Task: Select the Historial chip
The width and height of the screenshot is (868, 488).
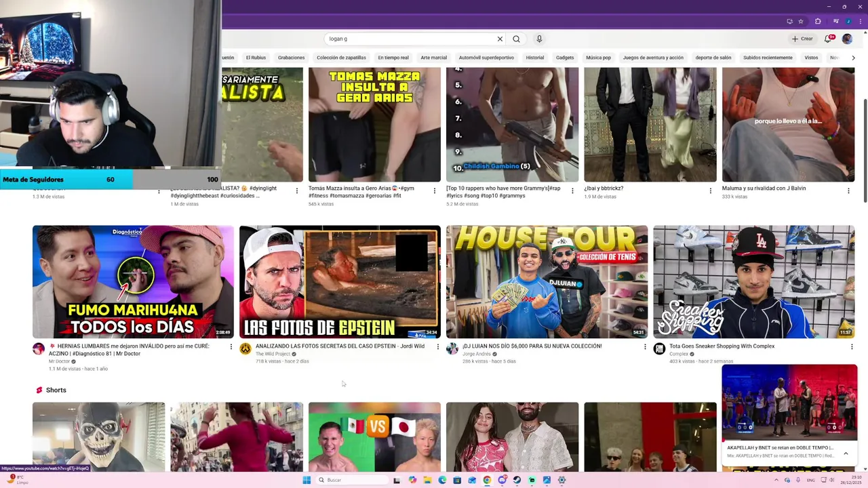Action: click(535, 58)
